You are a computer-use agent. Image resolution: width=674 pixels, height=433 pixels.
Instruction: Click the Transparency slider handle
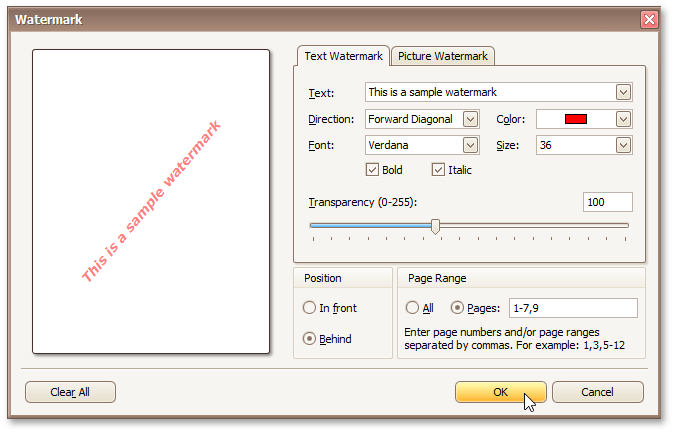tap(435, 226)
